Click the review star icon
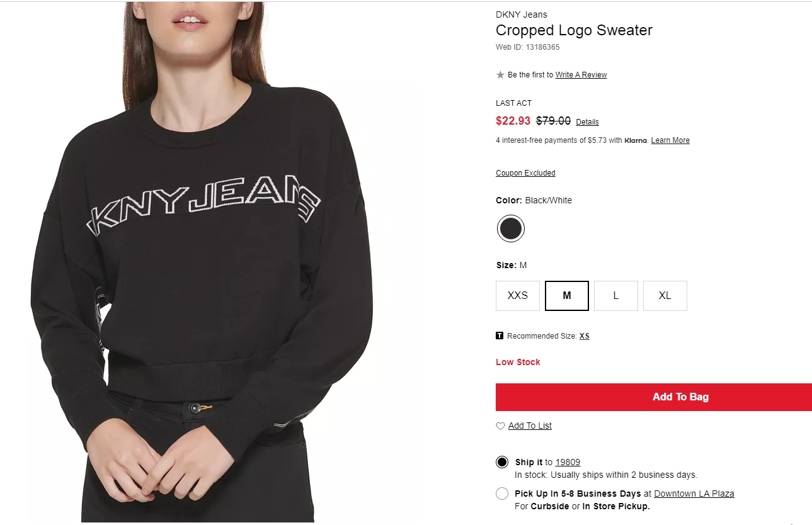This screenshot has height=525, width=812. click(x=500, y=75)
